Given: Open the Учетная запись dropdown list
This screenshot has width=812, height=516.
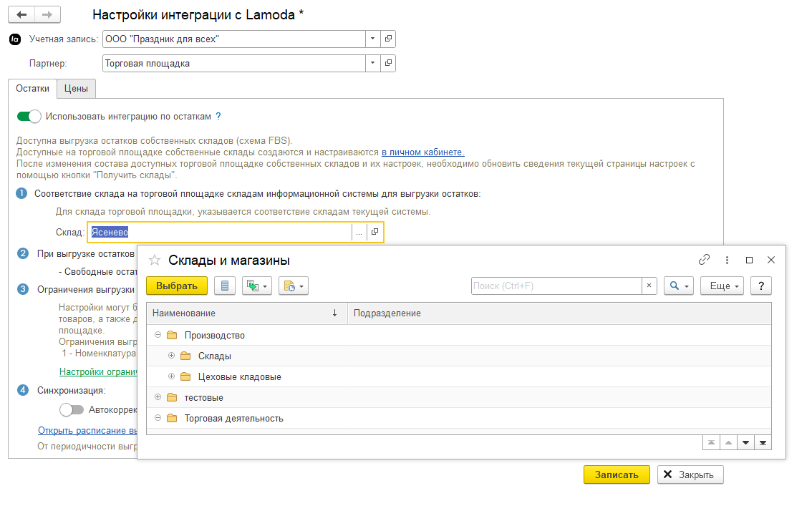Looking at the screenshot, I should [373, 39].
